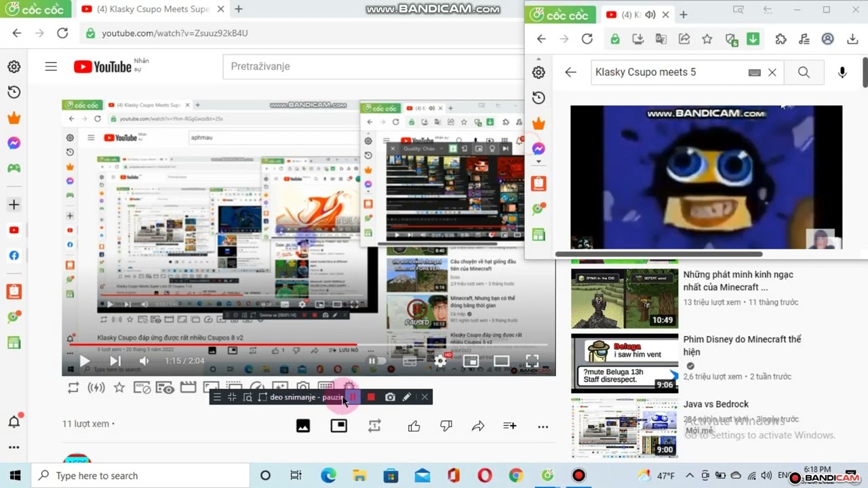This screenshot has width=868, height=488.
Task: Enable the miniplayer in the main player
Action: pos(471,361)
